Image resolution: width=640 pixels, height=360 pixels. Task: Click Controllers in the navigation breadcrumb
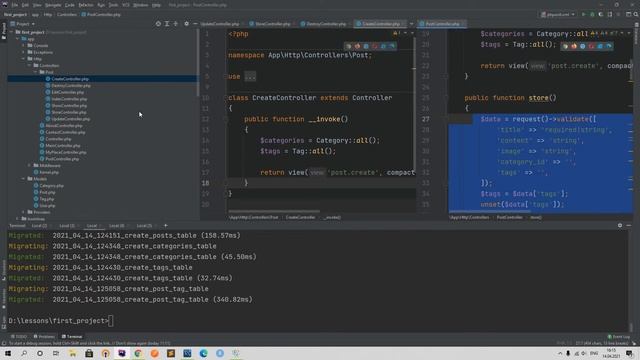point(67,14)
